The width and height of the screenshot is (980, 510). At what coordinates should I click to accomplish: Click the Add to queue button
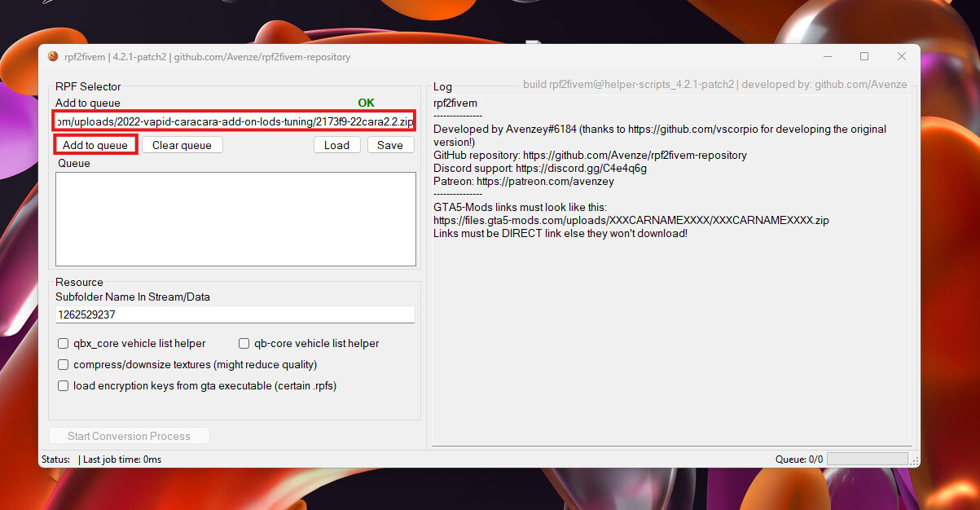[x=95, y=145]
